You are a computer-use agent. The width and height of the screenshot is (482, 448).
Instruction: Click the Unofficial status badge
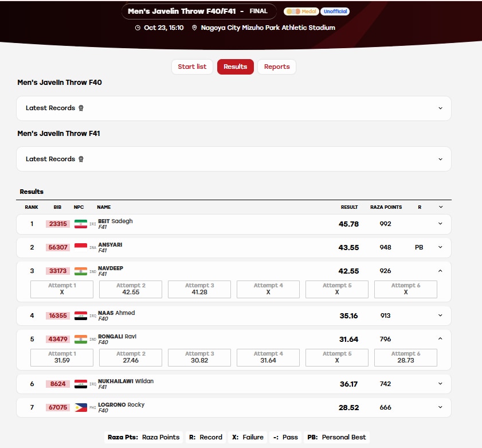(335, 11)
